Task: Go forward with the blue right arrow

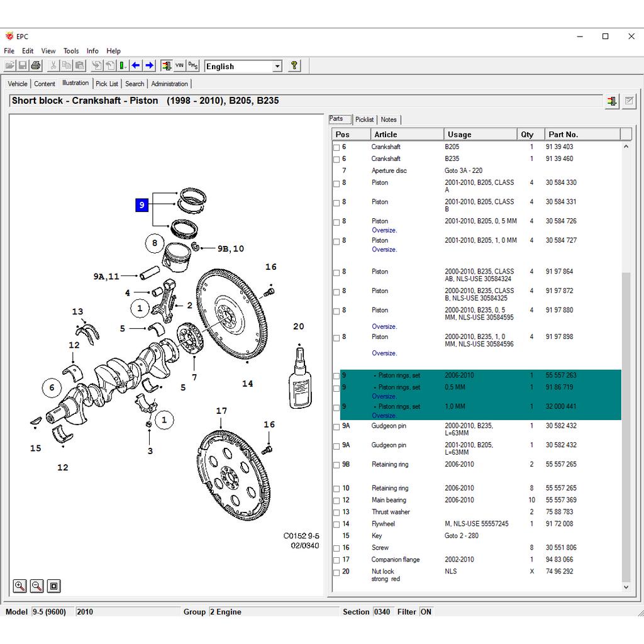Action: [150, 65]
